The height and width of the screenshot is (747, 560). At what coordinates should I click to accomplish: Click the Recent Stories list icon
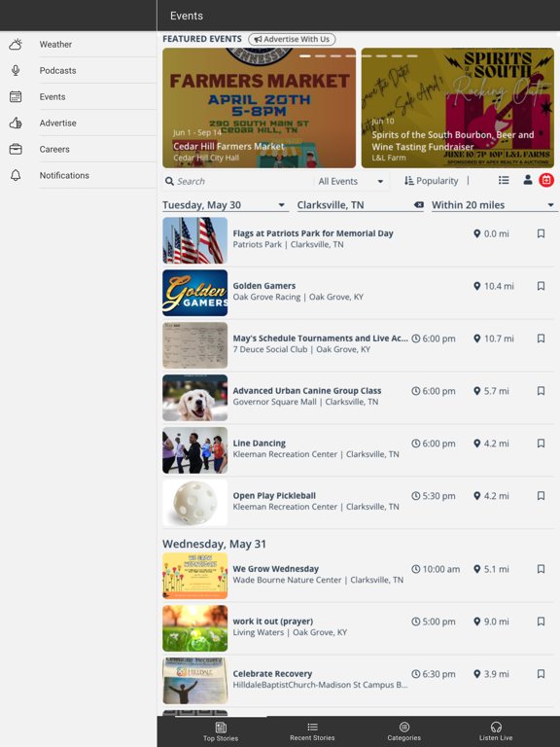[312, 727]
